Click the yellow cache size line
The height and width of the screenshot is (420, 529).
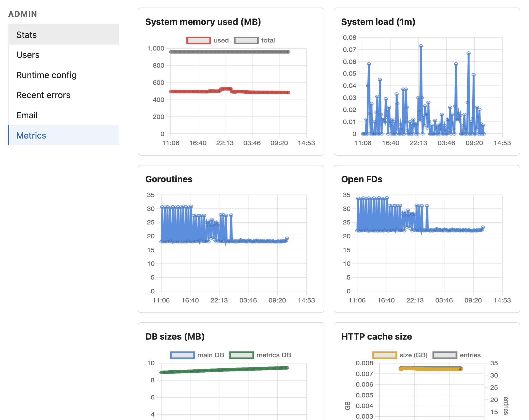tap(431, 369)
